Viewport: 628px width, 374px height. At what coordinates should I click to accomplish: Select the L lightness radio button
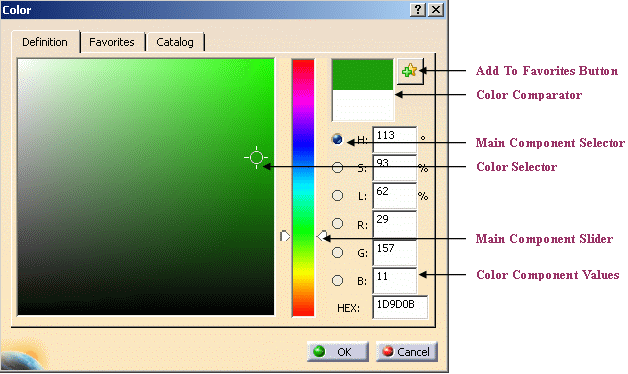point(337,195)
